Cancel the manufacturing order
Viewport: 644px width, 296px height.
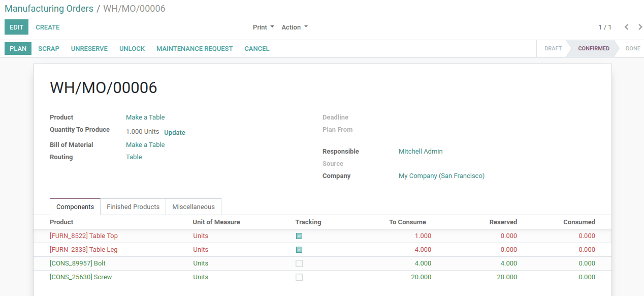[x=257, y=48]
